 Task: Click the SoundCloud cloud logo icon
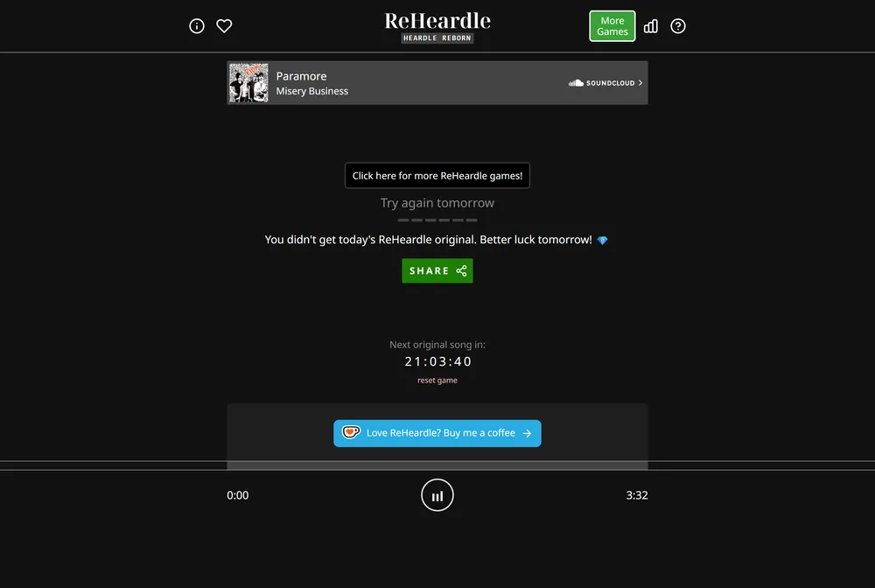576,83
